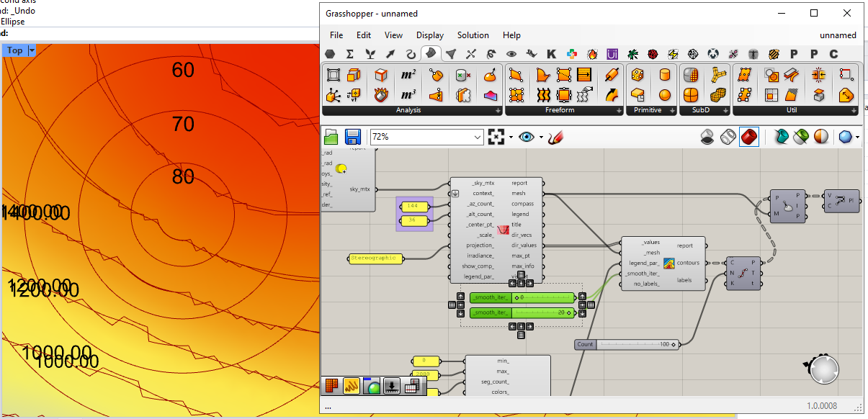The width and height of the screenshot is (868, 419).
Task: Select the cylinder icon in Primitive panel
Action: [664, 75]
